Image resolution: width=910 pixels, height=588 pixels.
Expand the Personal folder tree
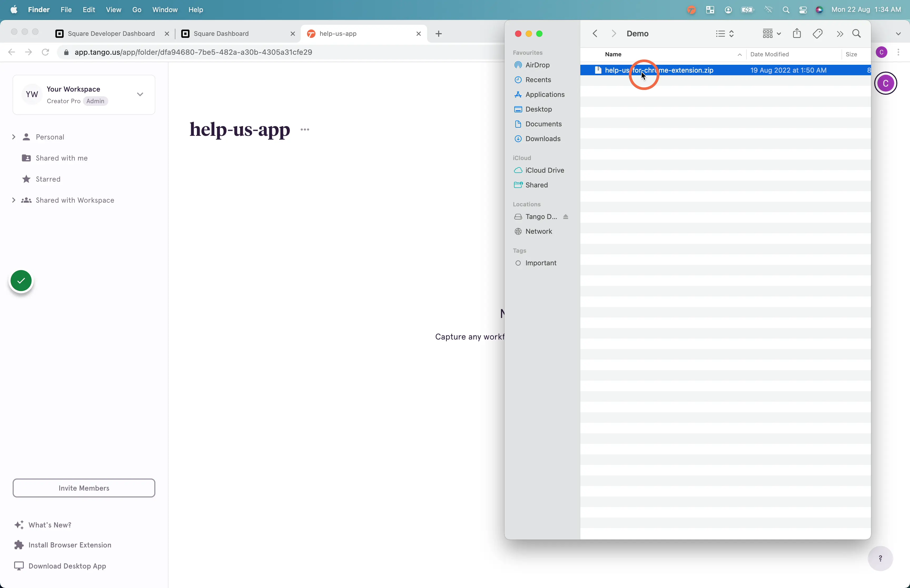click(x=14, y=137)
